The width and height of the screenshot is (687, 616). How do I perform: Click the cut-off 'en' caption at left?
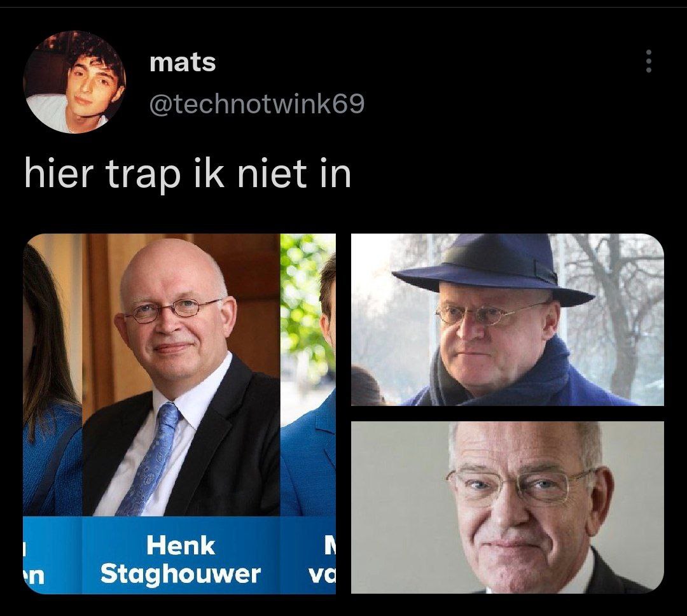tap(34, 575)
